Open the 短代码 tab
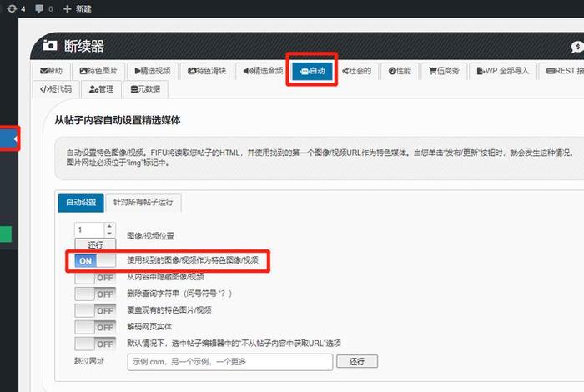584x392 pixels. (x=56, y=89)
